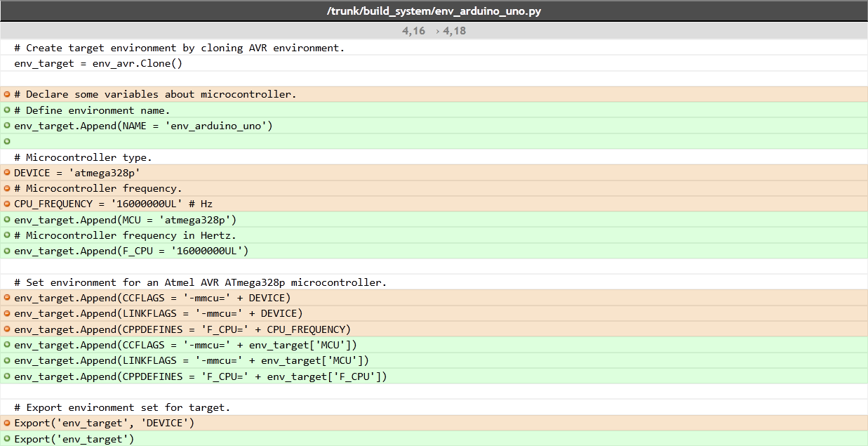Screen dimensions: 868x446
Task: Click the removed marker beside '# Microcontroller frequency.' line
Action: pyautogui.click(x=6, y=188)
